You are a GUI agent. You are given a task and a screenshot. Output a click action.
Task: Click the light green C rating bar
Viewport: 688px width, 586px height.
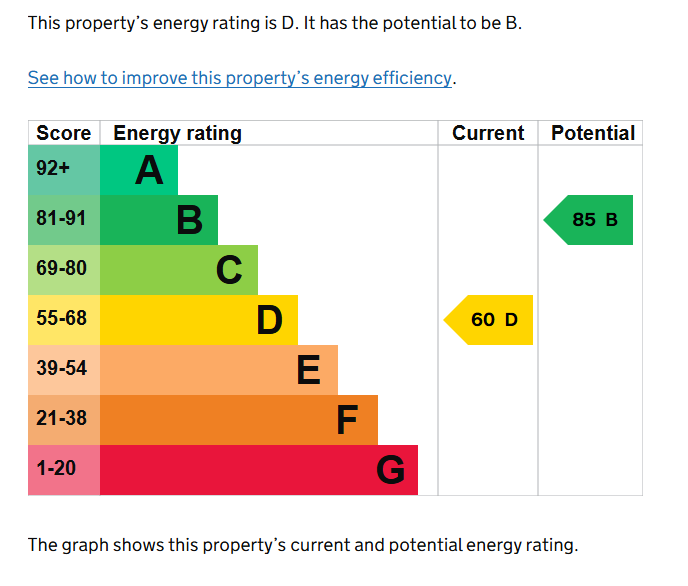tap(179, 270)
